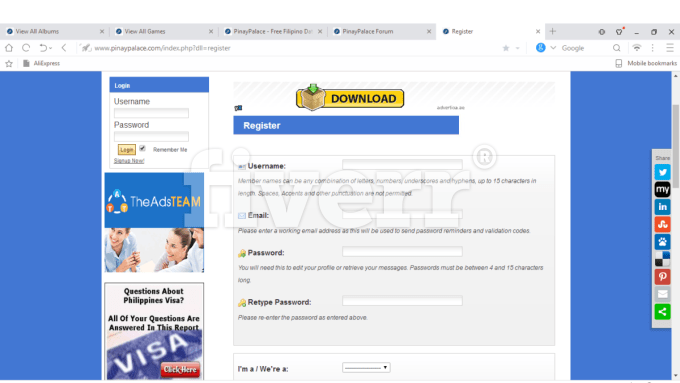Viewport: 680px width, 383px height.
Task: Click the register Username input field
Action: (x=402, y=164)
